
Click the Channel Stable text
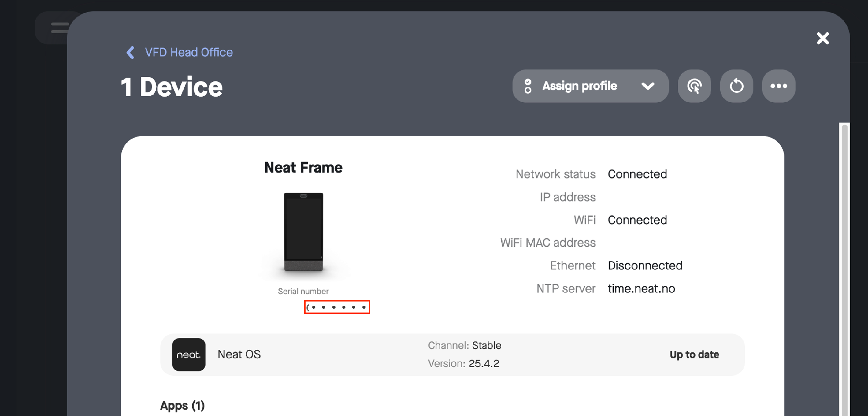click(464, 346)
